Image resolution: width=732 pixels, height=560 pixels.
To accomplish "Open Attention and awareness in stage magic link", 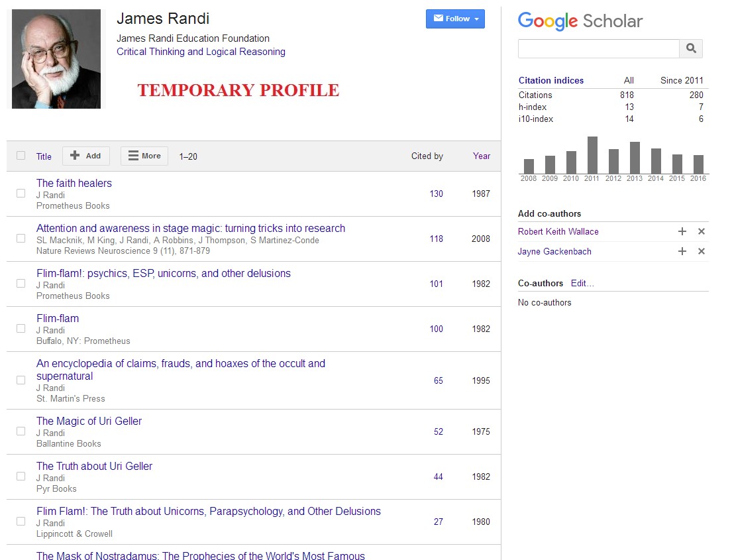I will [191, 229].
